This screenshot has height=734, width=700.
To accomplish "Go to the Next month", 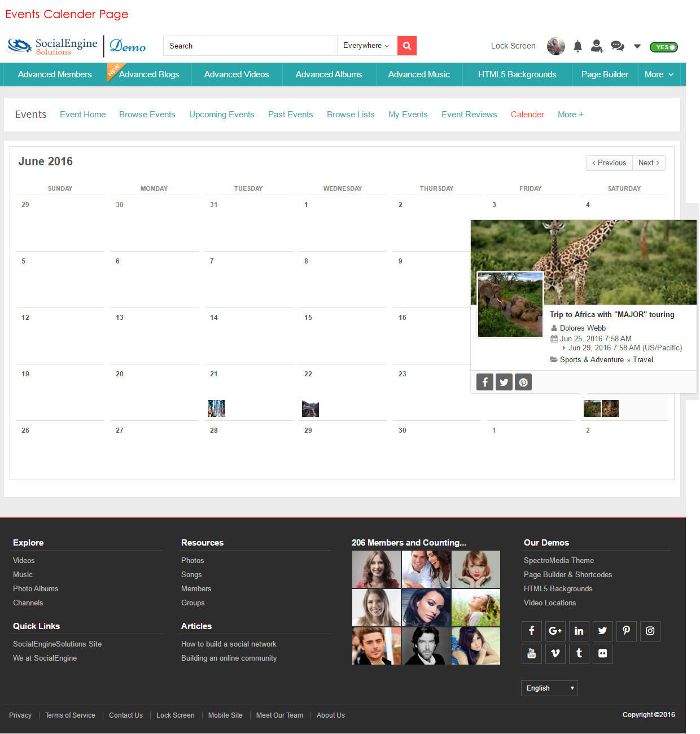I will point(649,163).
